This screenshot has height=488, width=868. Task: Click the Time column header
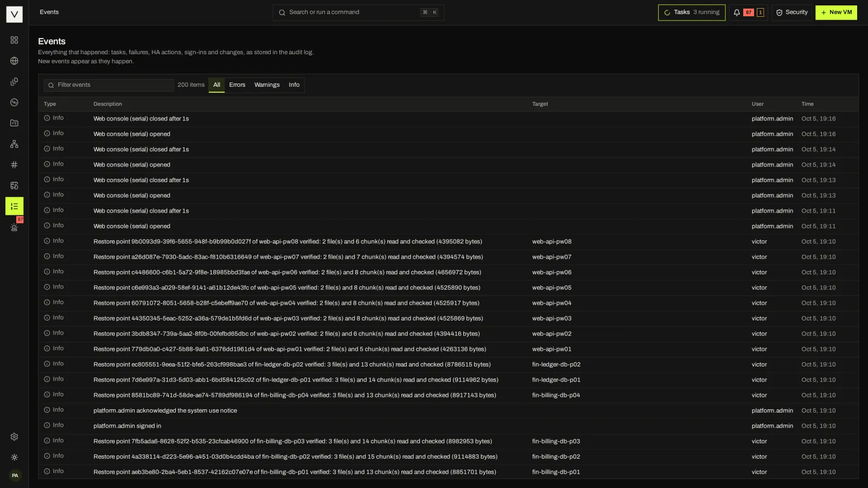point(807,104)
